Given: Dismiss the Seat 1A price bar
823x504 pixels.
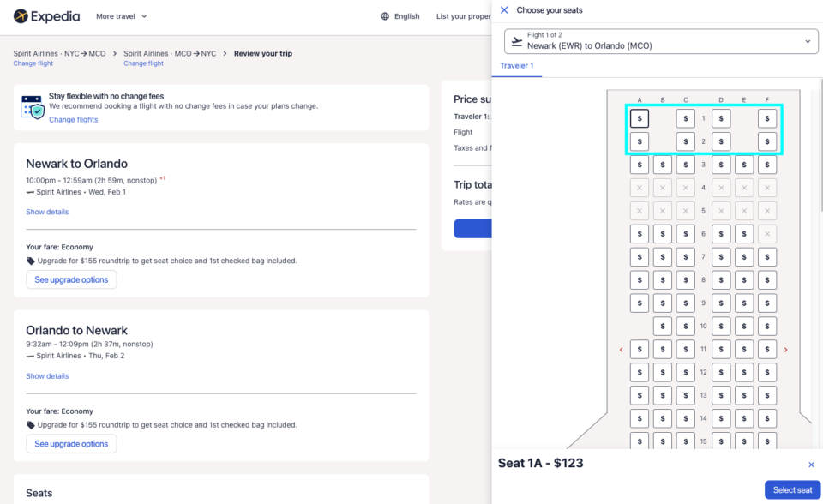Looking at the screenshot, I should (811, 464).
